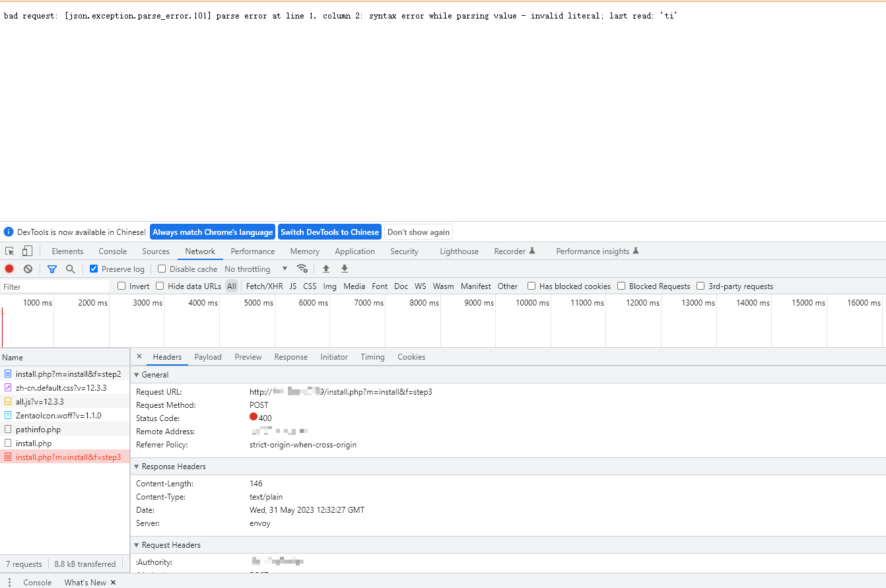Click the import HAR upload icon

(325, 269)
